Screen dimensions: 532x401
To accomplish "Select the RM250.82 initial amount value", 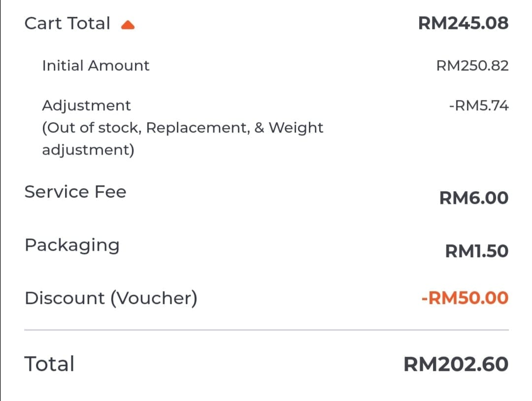I will (x=472, y=66).
